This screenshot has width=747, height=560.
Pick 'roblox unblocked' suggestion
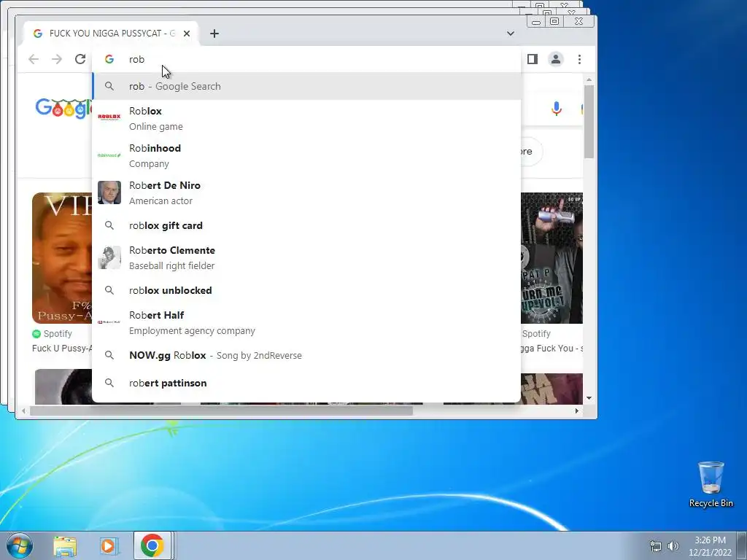tap(306, 290)
